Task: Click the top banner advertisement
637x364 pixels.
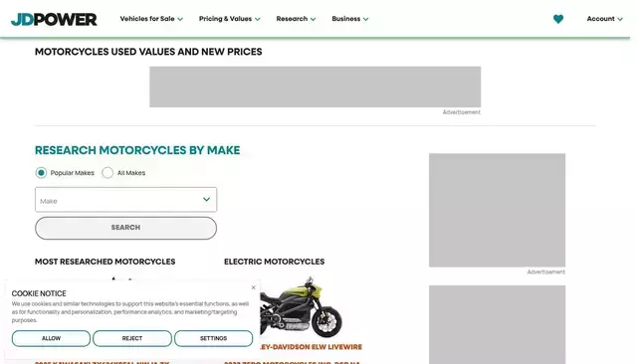Action: 316,87
